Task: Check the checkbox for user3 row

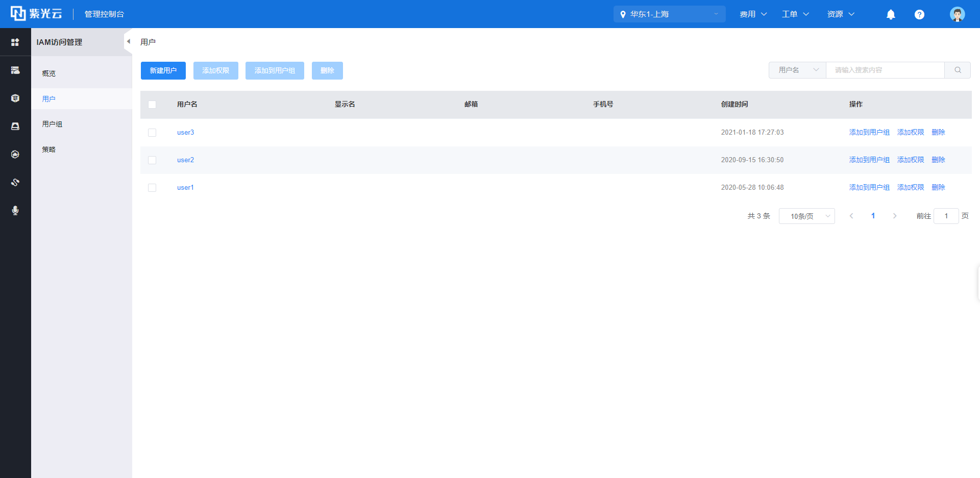Action: (152, 133)
